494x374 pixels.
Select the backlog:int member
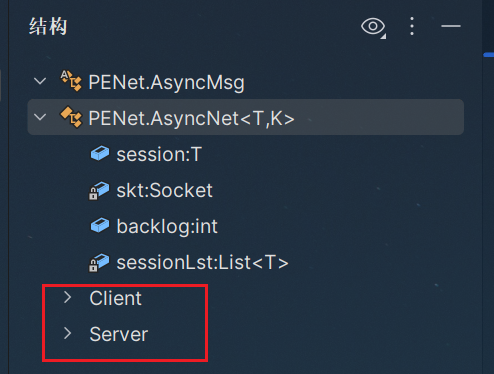pos(167,227)
